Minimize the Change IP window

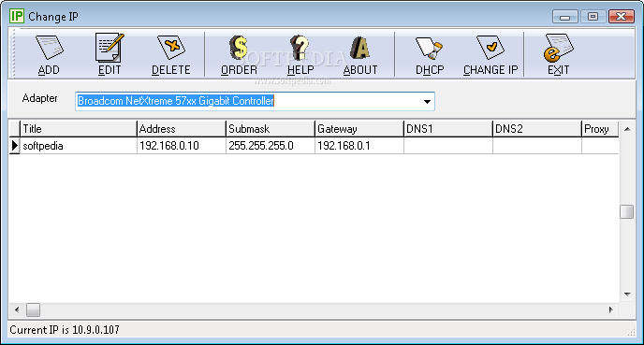pyautogui.click(x=565, y=17)
